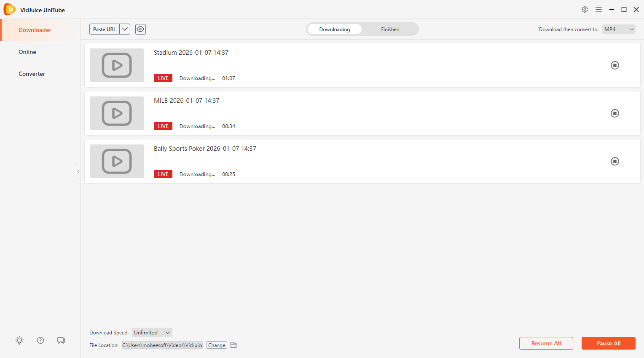
Task: Toggle the private mode eye icon
Action: [140, 29]
